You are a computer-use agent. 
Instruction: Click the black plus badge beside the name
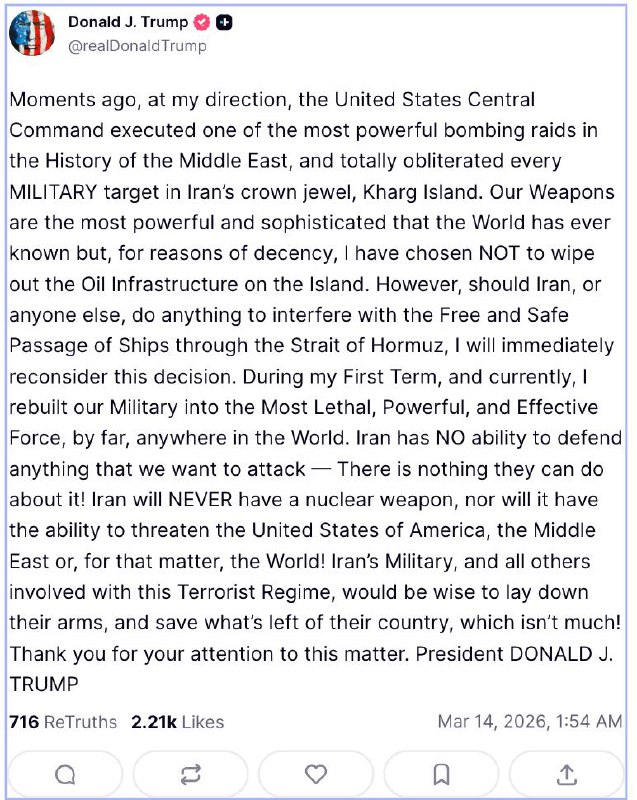point(224,23)
